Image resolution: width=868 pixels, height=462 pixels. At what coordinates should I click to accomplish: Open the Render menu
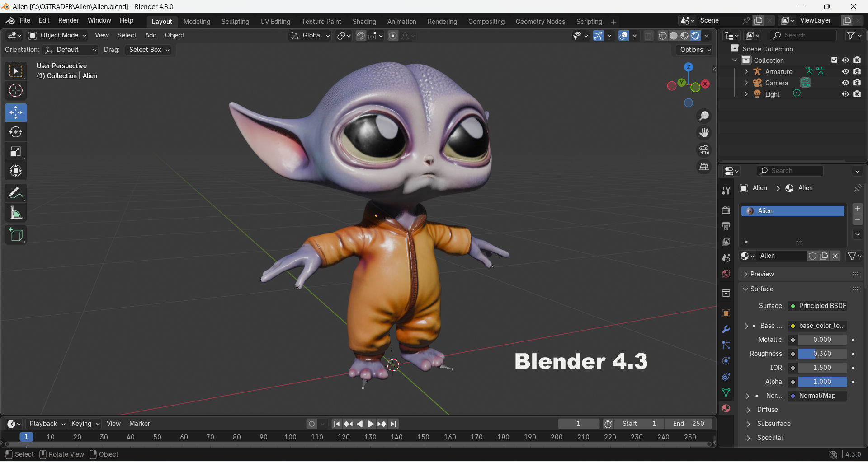(x=68, y=20)
